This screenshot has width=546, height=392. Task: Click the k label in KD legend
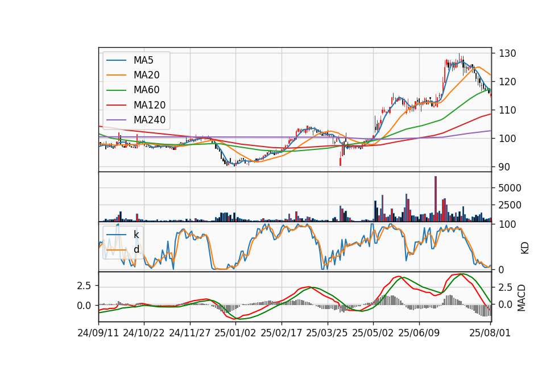(x=136, y=235)
